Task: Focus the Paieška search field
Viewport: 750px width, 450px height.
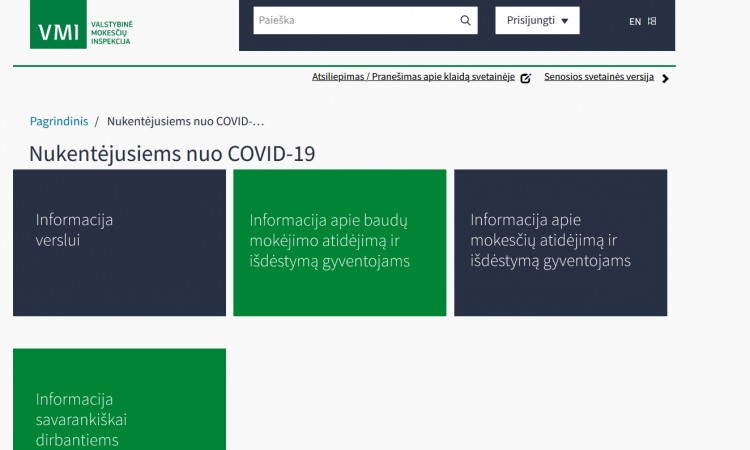Action: (x=365, y=21)
